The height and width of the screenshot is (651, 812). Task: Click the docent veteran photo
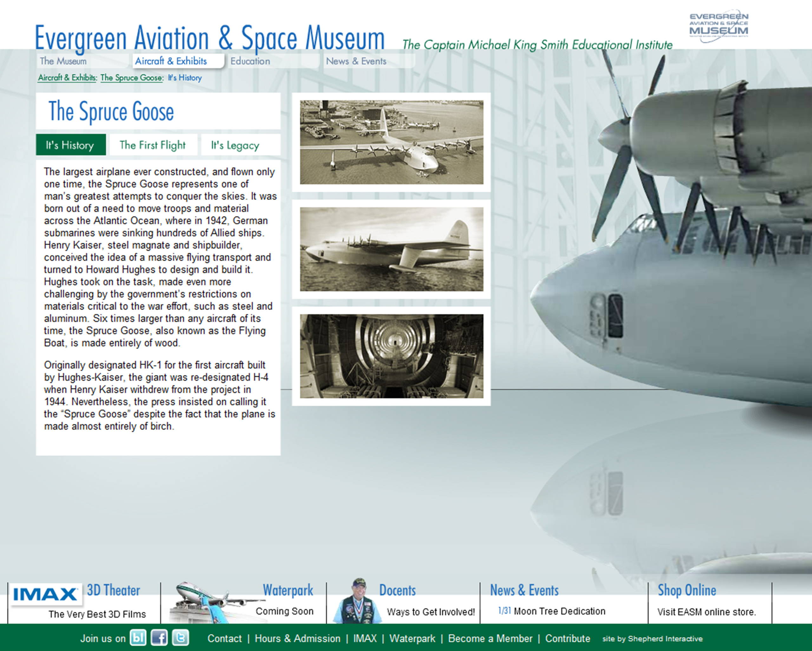357,602
